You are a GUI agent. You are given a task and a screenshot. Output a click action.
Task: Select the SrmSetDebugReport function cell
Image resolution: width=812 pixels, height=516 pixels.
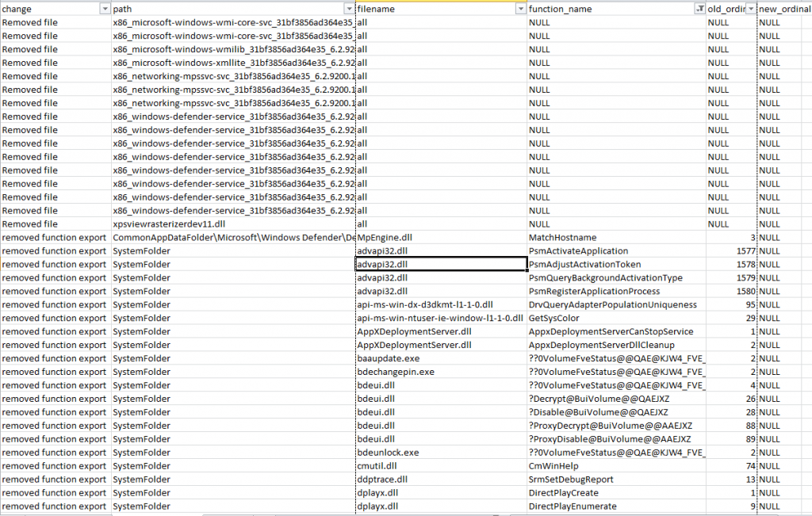click(571, 480)
